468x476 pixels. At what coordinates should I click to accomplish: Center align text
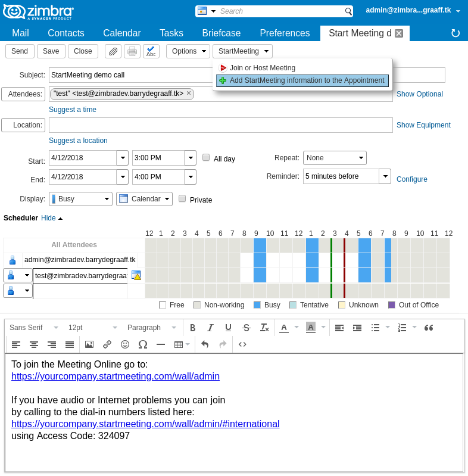(34, 344)
